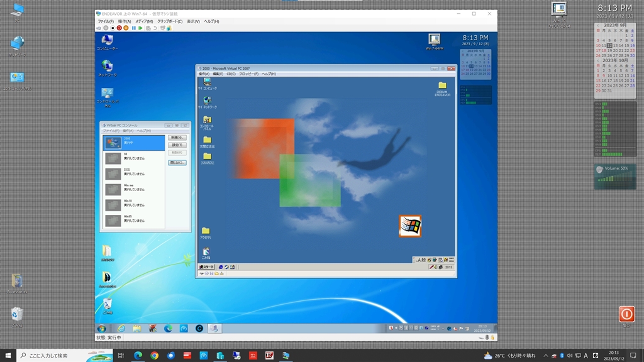Adjust the Volume 50% gadget slider
This screenshot has width=644, height=362.
point(615,177)
